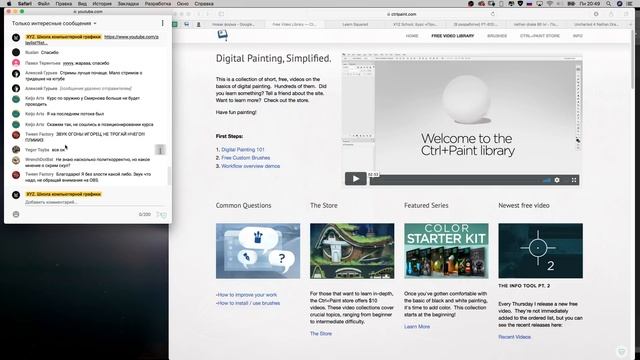Image resolution: width=640 pixels, height=360 pixels.
Task: Open the Free Custom Brushes link
Action: click(x=245, y=158)
